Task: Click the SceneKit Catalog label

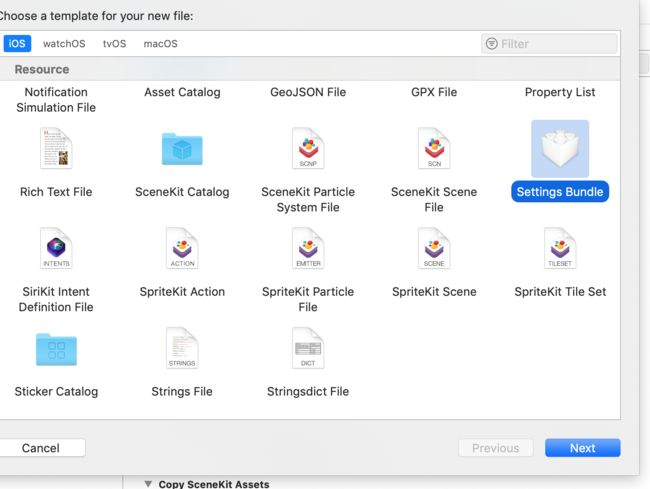Action: point(182,192)
